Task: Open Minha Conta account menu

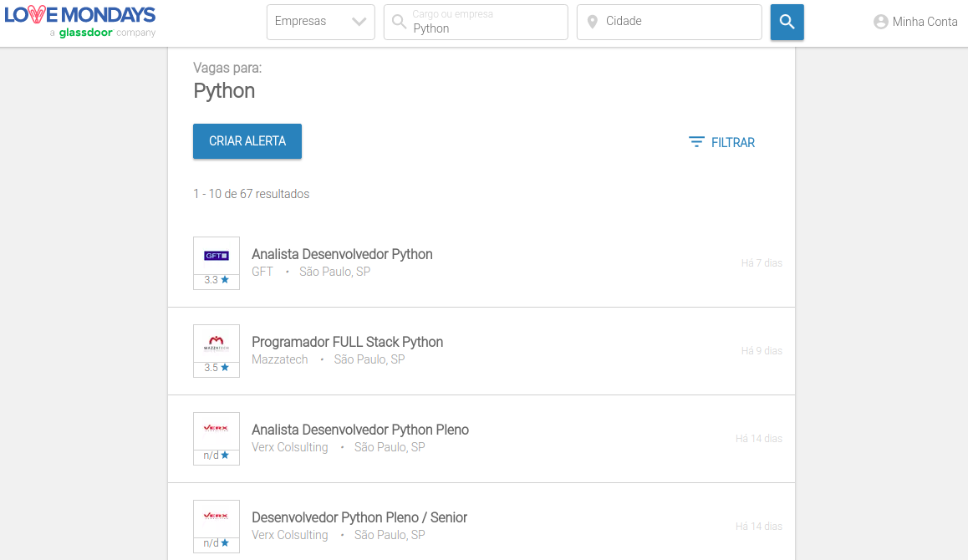Action: pos(915,22)
